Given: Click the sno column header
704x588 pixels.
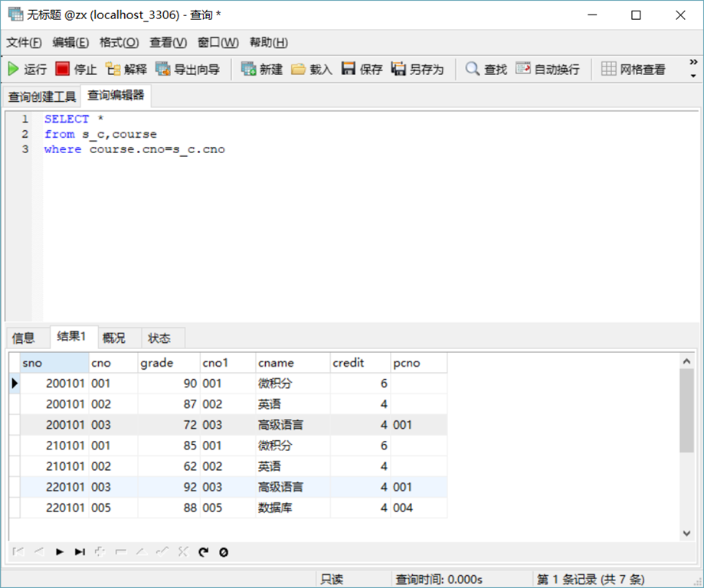Looking at the screenshot, I should (54, 363).
